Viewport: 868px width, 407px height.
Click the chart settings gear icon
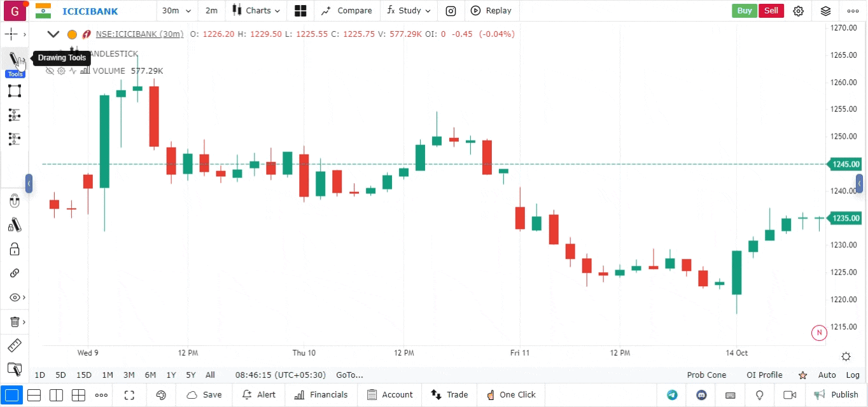tap(798, 11)
